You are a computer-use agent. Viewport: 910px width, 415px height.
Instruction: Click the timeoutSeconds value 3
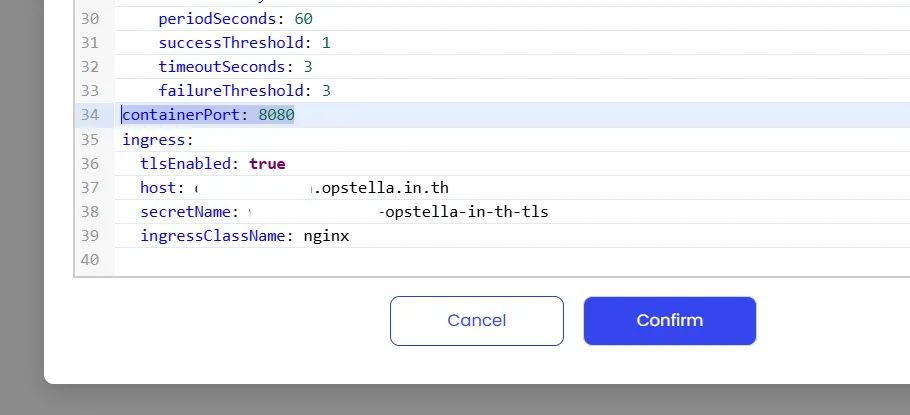point(308,67)
